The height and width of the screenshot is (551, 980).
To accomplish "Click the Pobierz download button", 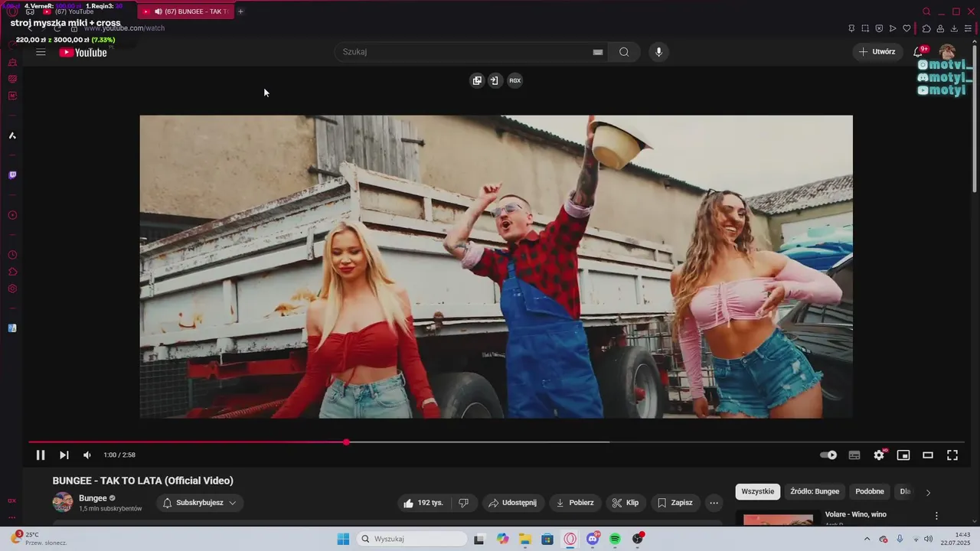I will [575, 503].
